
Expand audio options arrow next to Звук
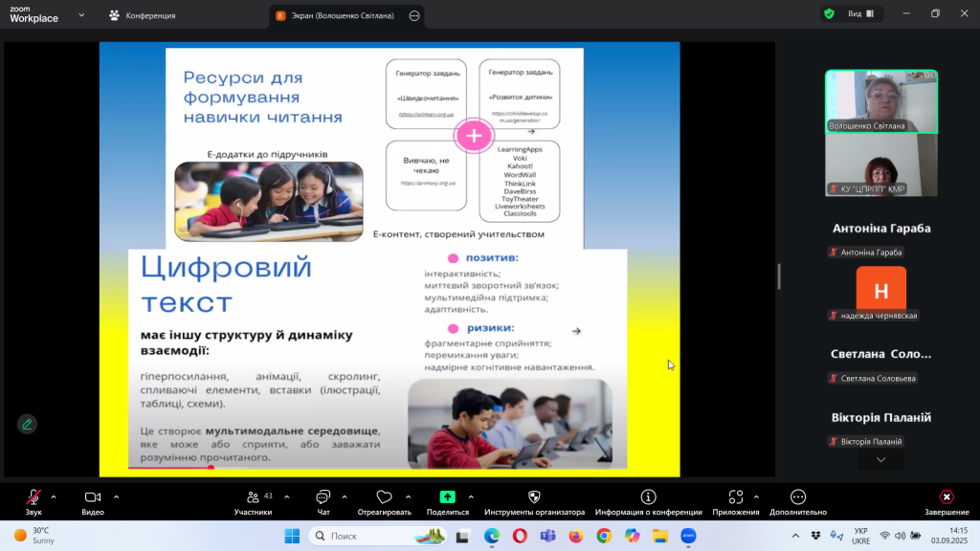(54, 496)
